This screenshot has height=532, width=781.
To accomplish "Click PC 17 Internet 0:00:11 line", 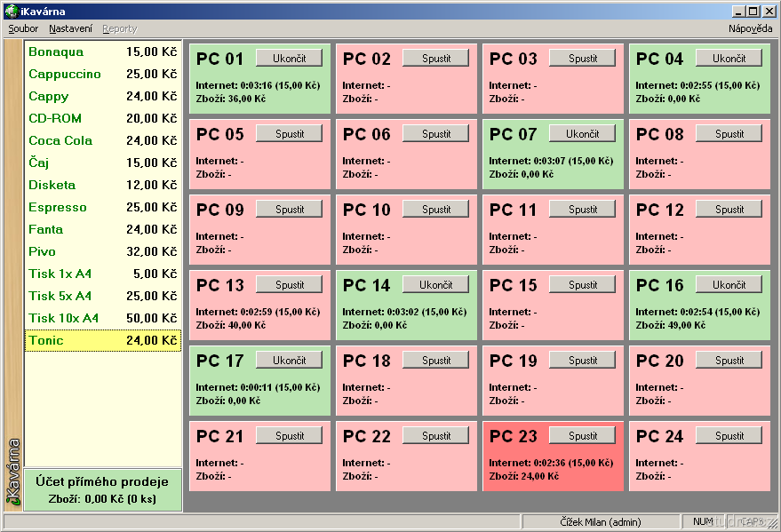I will pyautogui.click(x=258, y=388).
